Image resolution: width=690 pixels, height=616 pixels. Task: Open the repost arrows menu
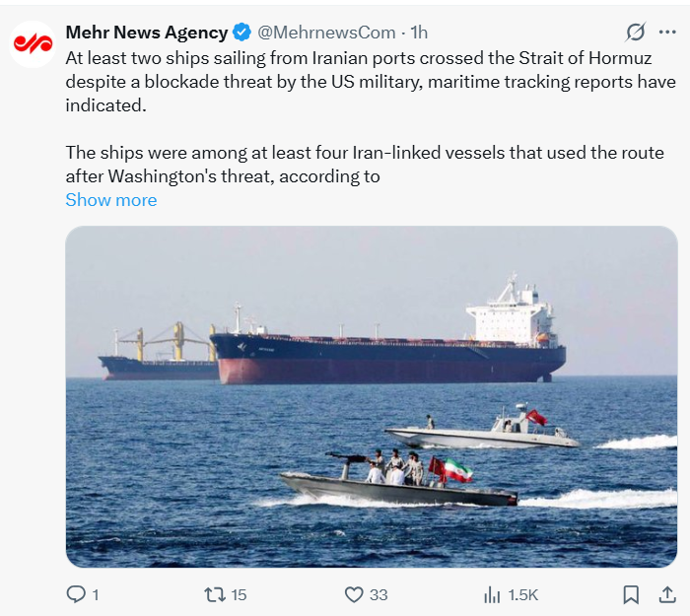[214, 594]
